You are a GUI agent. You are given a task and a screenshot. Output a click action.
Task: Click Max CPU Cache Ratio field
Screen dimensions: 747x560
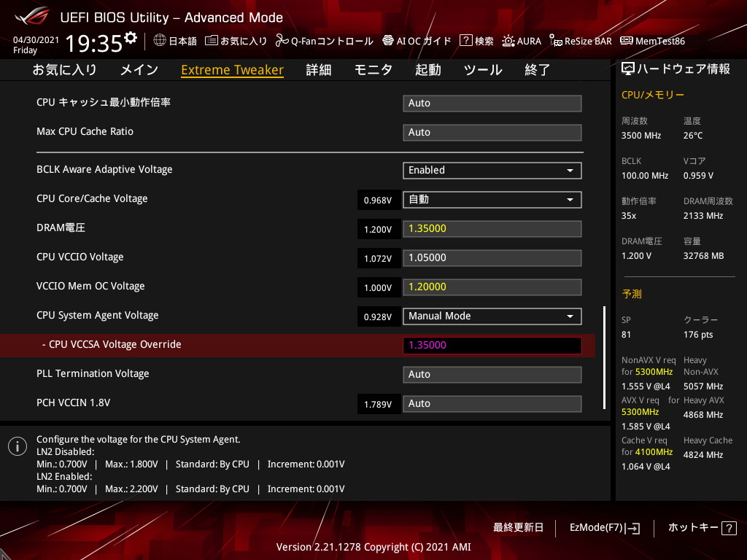pos(492,133)
